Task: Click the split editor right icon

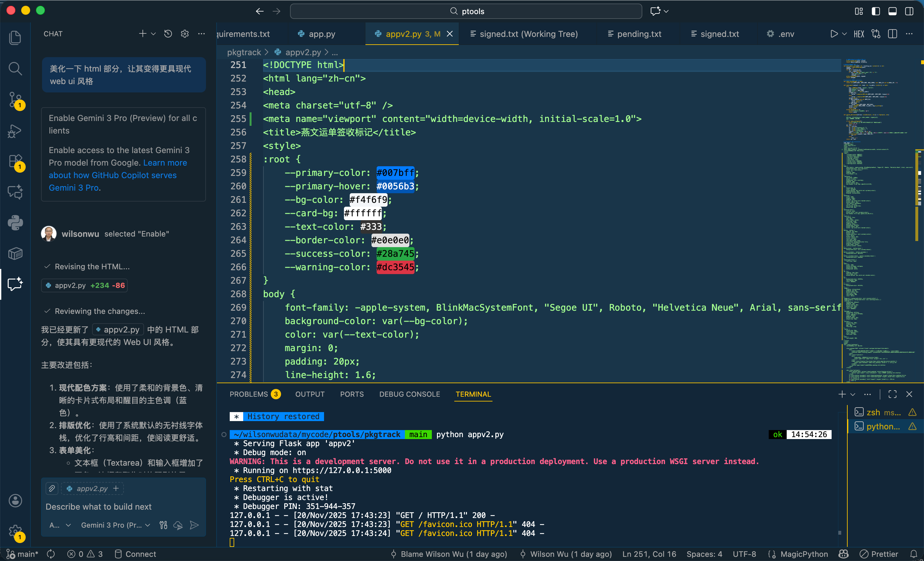Action: (892, 34)
